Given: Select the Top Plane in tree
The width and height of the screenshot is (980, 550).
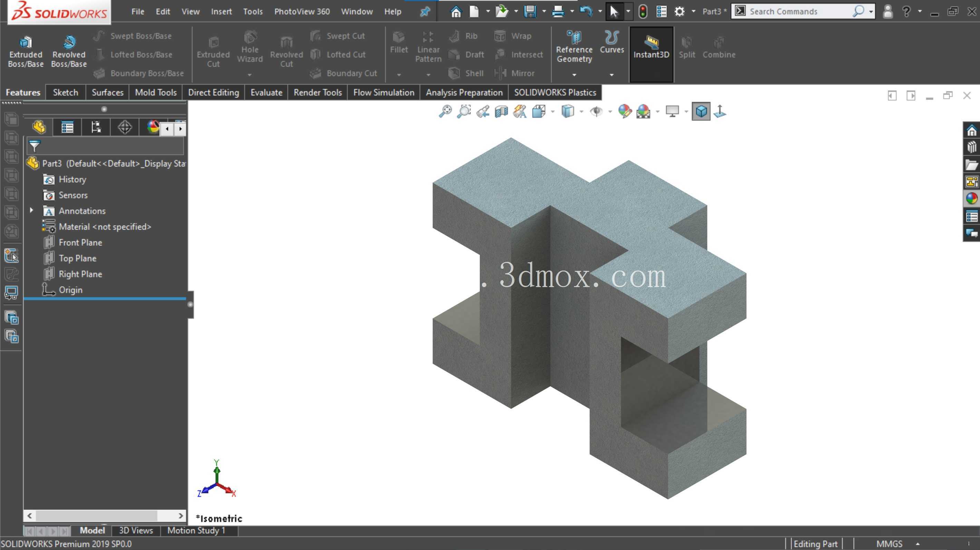Looking at the screenshot, I should coord(77,258).
